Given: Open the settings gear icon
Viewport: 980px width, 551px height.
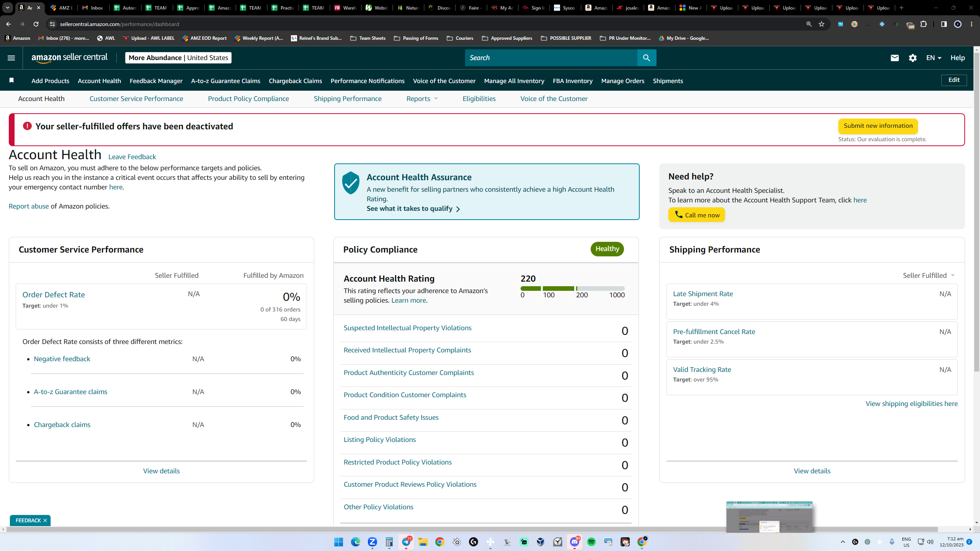Looking at the screenshot, I should (x=913, y=58).
